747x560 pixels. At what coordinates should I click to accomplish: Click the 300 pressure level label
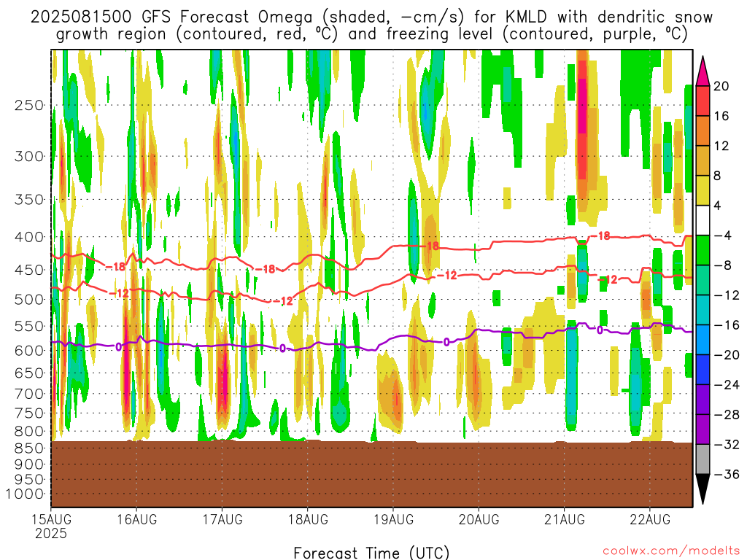[x=29, y=156]
